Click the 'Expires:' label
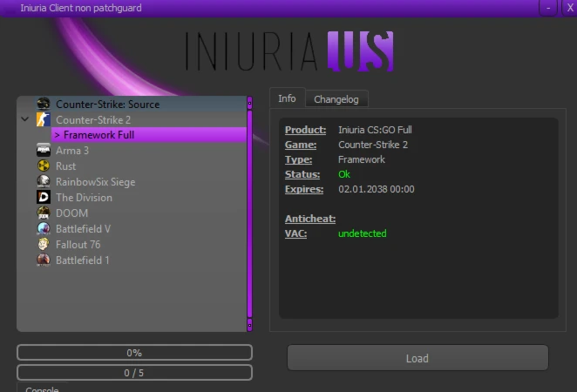 [x=304, y=189]
